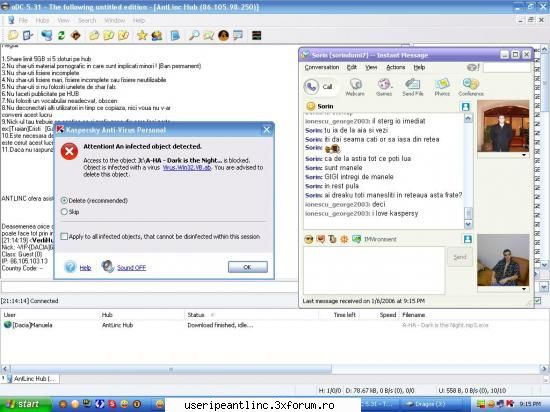
Task: Click the Skype icon in quick launch
Action: pyautogui.click(x=112, y=404)
